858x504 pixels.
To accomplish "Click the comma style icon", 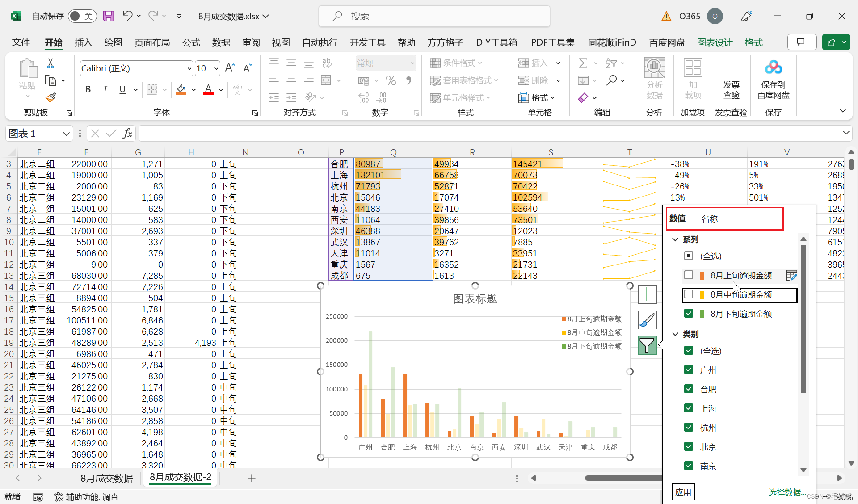I will tap(408, 80).
